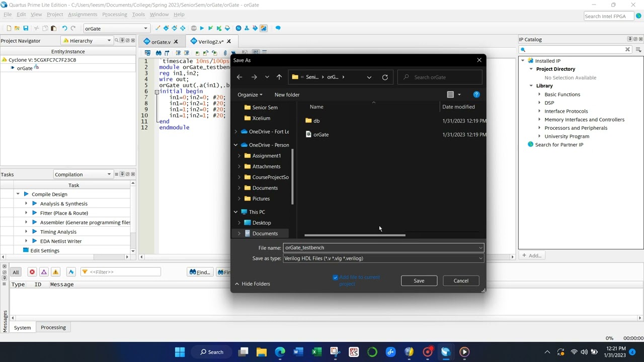Switch to the System messages tab

[22, 327]
